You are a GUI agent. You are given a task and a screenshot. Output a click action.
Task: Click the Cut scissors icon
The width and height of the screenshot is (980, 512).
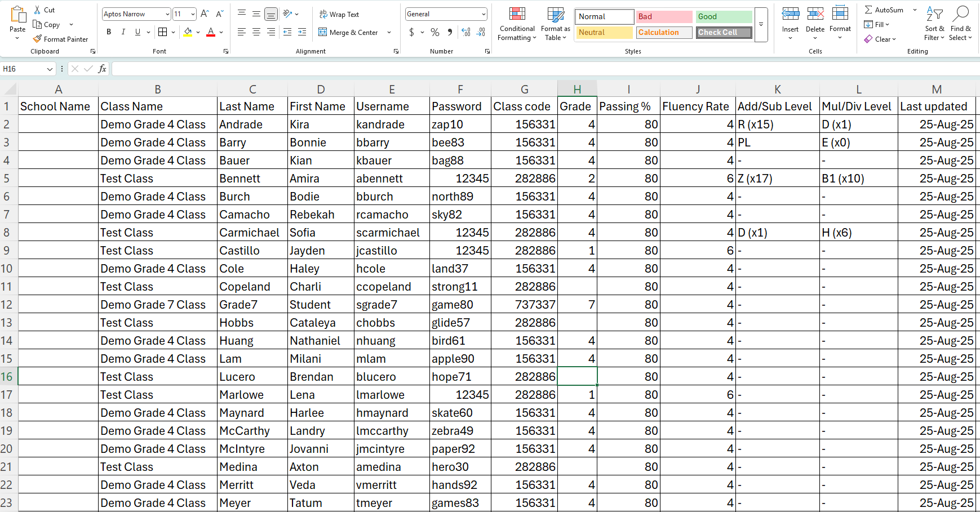click(37, 10)
